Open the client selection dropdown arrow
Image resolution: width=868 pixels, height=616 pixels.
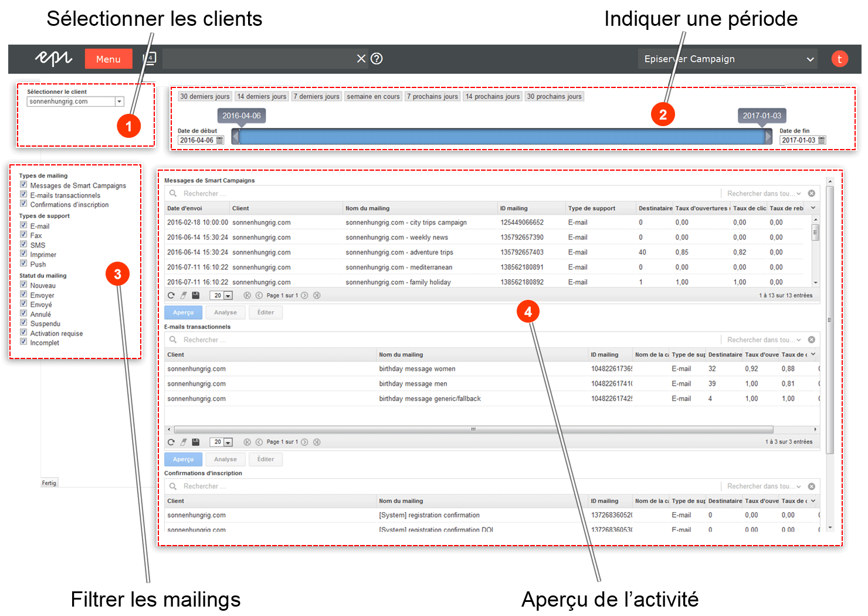pyautogui.click(x=120, y=101)
